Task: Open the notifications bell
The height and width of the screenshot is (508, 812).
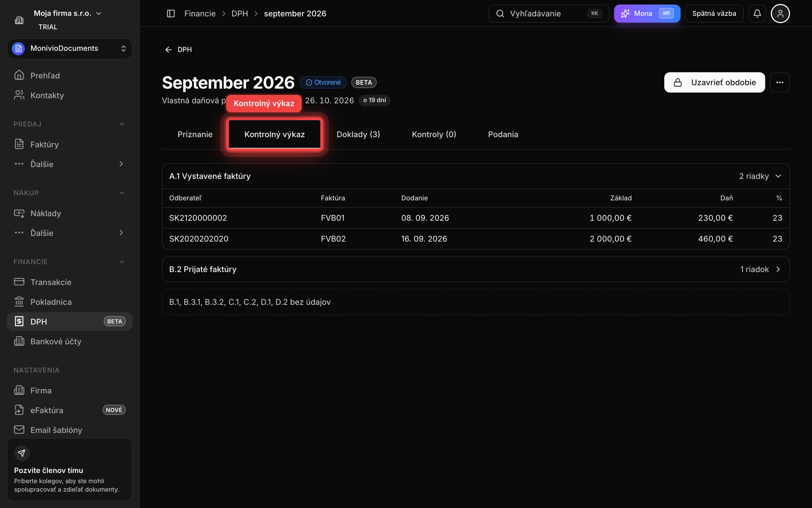Action: click(x=757, y=14)
